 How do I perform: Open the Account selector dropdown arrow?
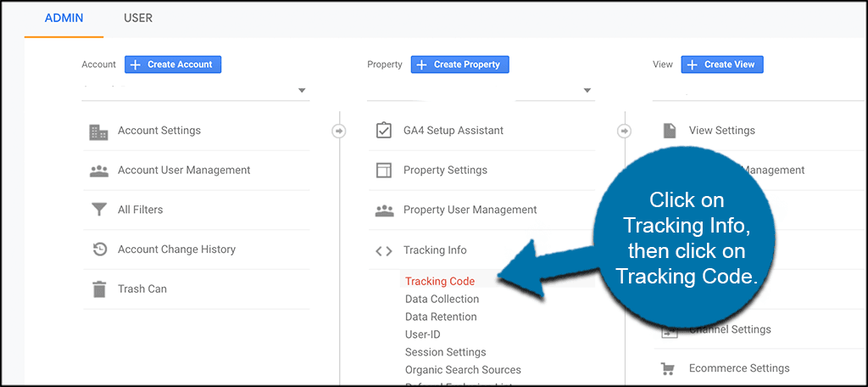[302, 91]
